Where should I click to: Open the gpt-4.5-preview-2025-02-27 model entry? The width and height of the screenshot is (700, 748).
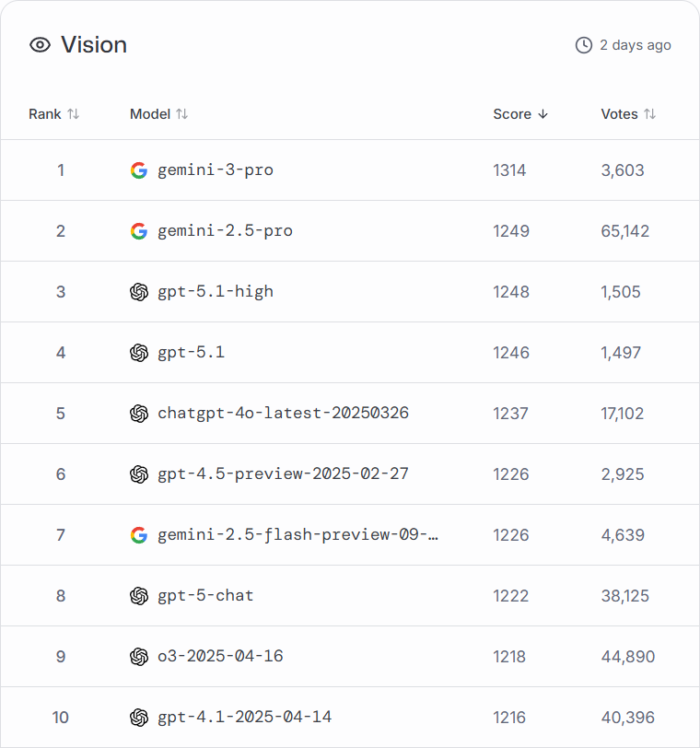click(283, 474)
